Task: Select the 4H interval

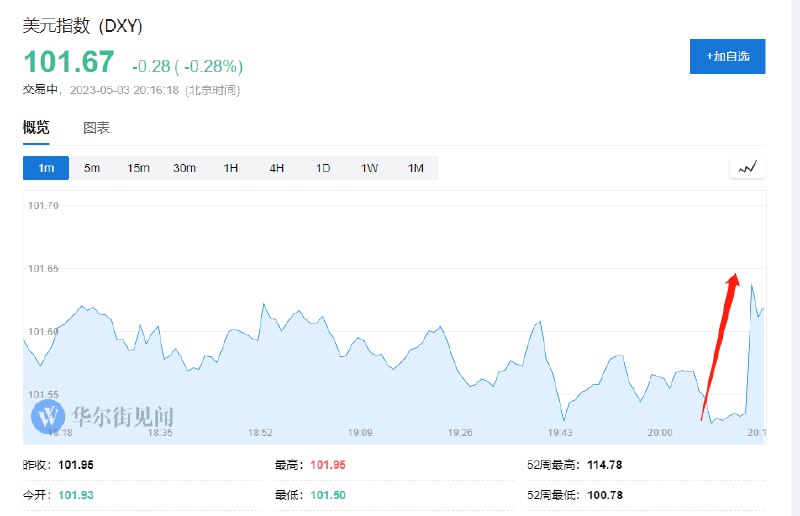Action: click(277, 168)
